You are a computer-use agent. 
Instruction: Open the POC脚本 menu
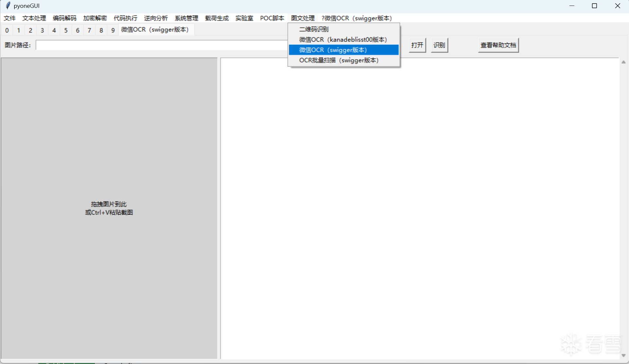point(272,18)
